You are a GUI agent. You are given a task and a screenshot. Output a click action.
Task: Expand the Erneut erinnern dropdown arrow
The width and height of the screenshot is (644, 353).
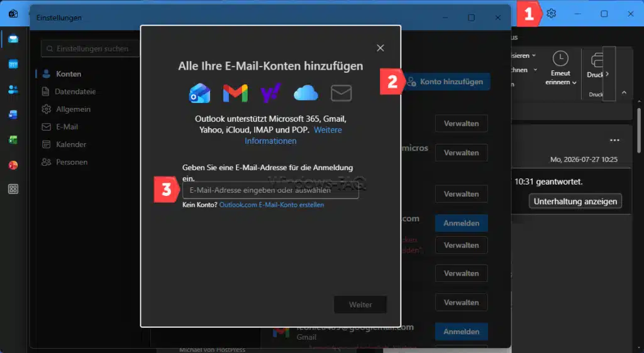tap(574, 82)
